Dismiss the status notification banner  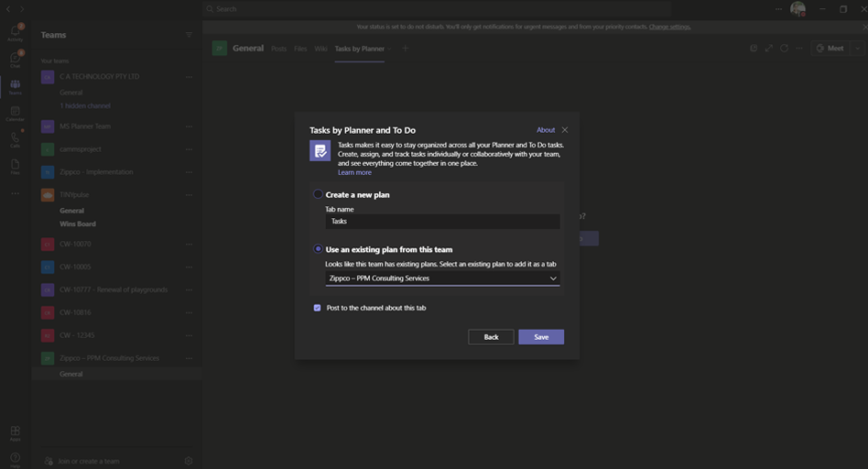[864, 27]
